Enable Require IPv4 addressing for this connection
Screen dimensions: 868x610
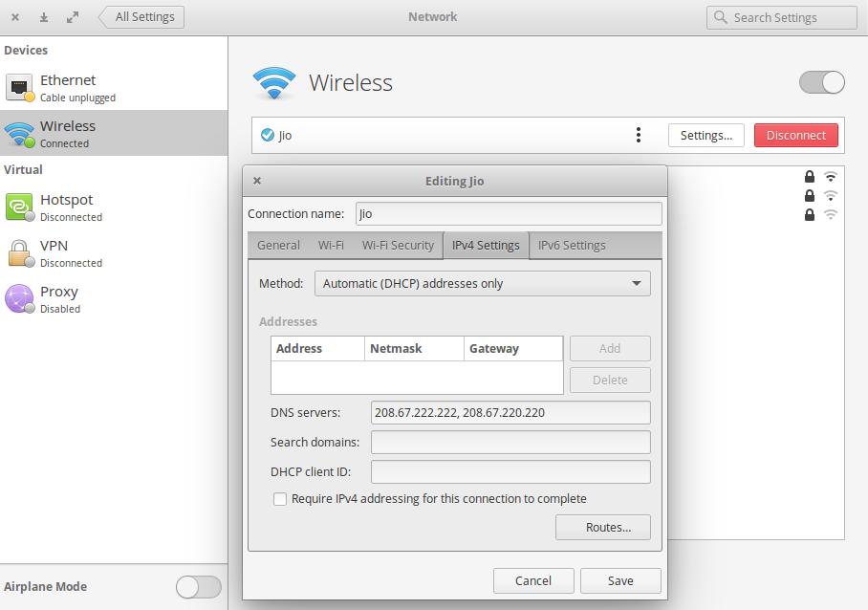[x=280, y=498]
